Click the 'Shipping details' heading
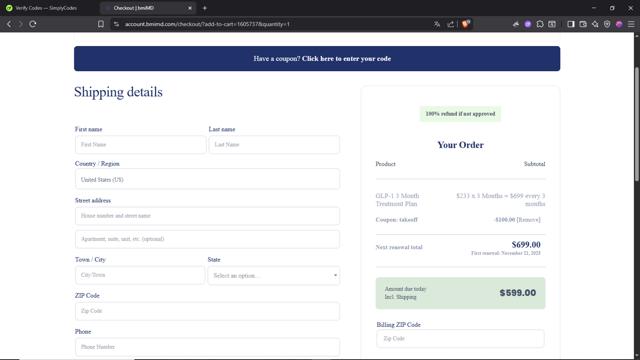The height and width of the screenshot is (360, 640). click(118, 92)
